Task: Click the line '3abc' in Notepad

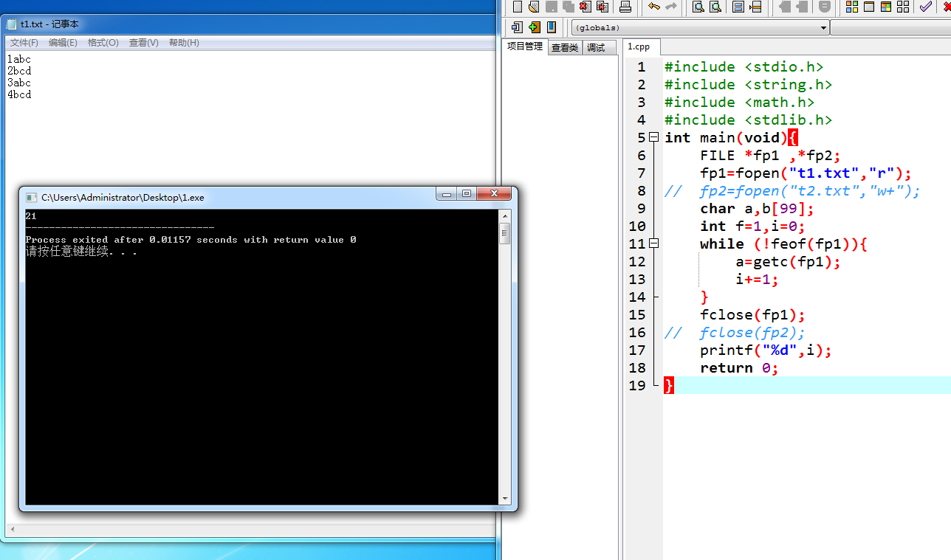Action: (19, 83)
